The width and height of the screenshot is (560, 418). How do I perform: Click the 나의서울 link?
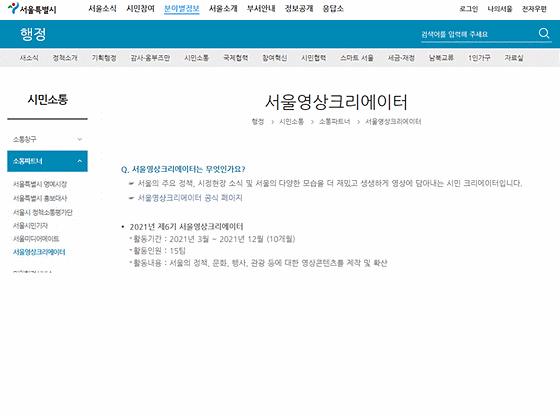click(500, 9)
